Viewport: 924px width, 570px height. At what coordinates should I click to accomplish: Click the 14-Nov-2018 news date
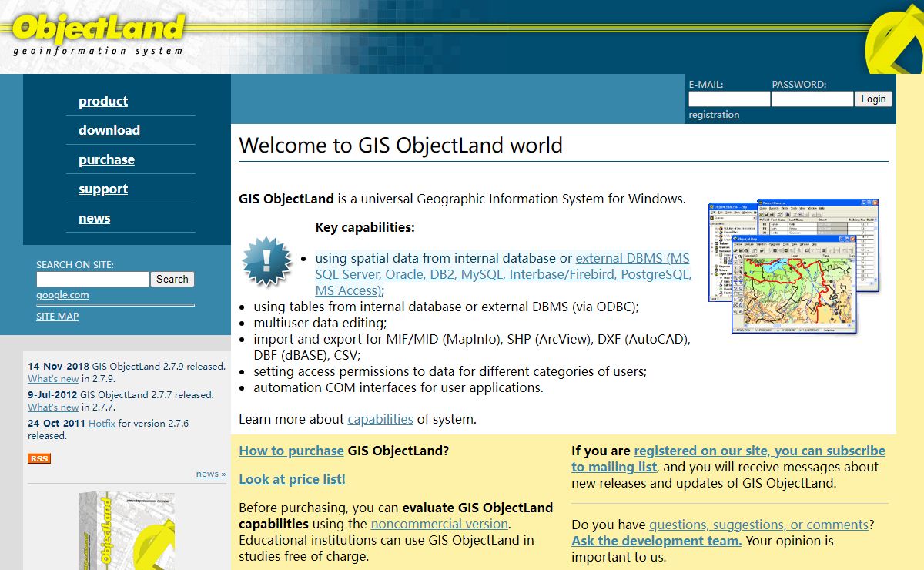click(59, 367)
